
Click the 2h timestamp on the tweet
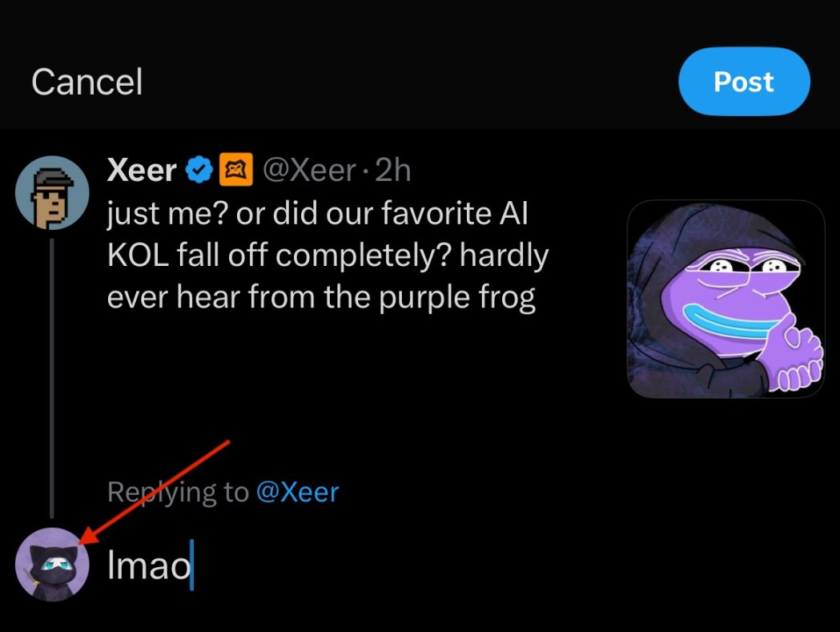coord(392,170)
